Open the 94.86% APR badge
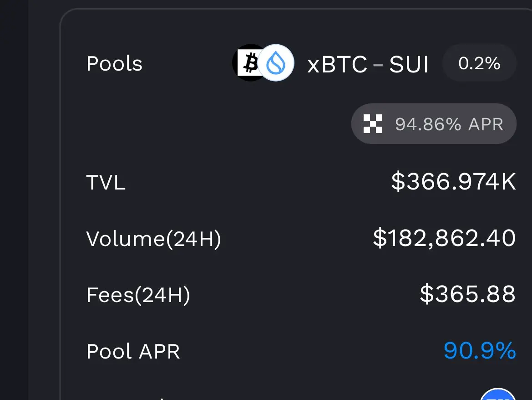The height and width of the screenshot is (400, 532). click(434, 123)
